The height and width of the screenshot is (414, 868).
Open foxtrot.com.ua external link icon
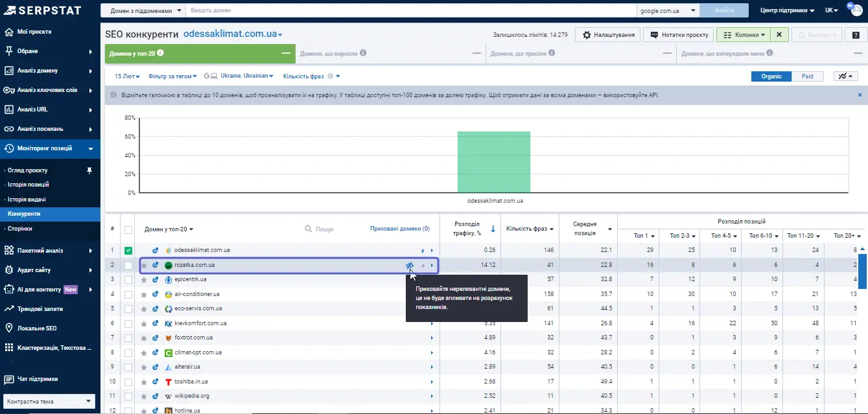(156, 338)
